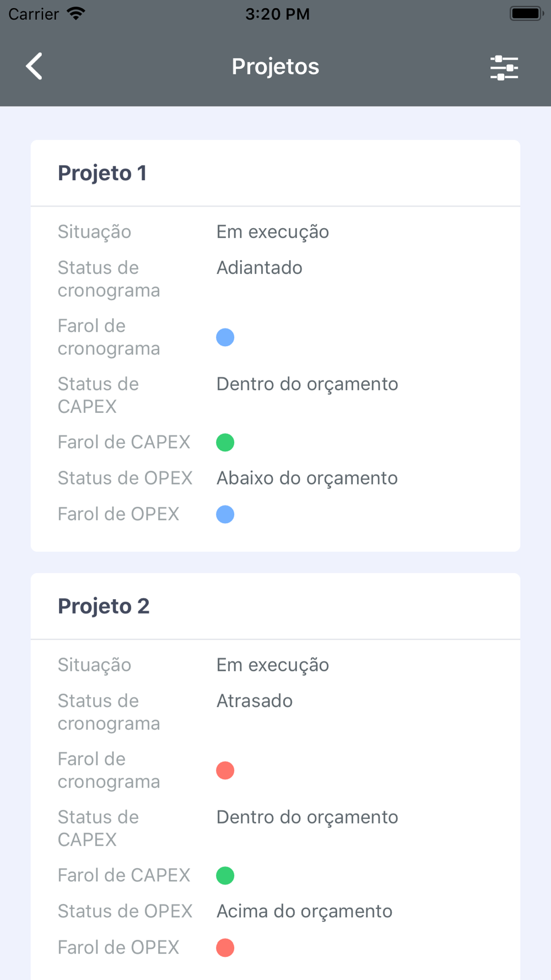Viewport: 551px width, 980px height.
Task: Open the Projeto 2 card title
Action: 104,606
